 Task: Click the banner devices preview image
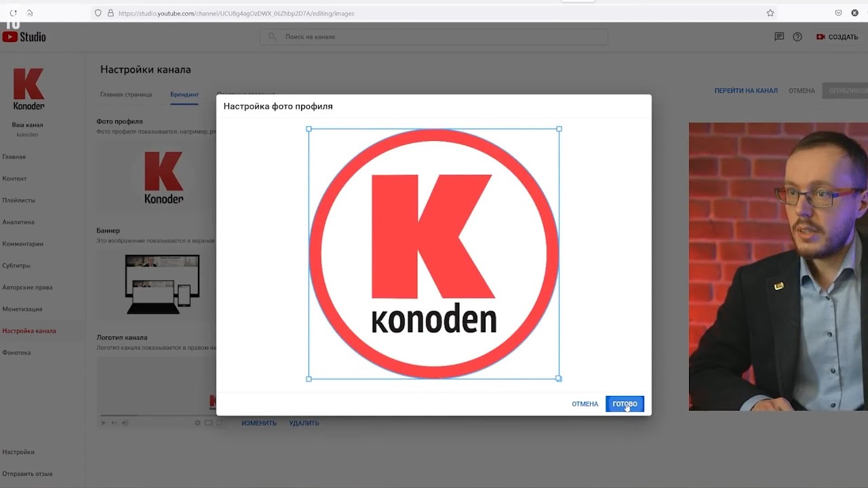(162, 285)
